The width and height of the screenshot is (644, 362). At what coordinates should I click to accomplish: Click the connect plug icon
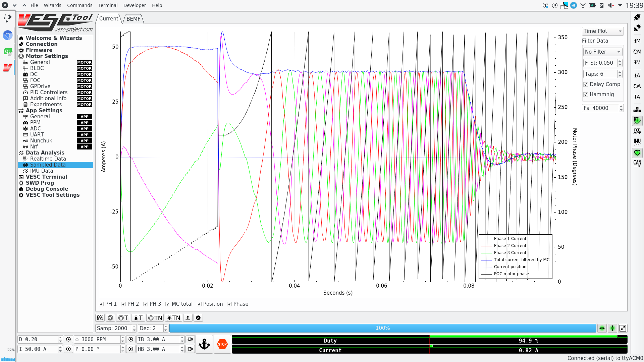pos(637,17)
